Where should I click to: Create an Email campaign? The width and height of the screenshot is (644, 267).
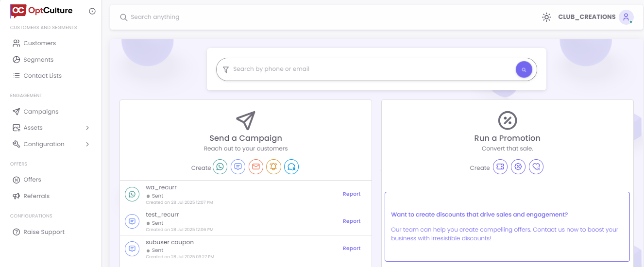coord(256,167)
